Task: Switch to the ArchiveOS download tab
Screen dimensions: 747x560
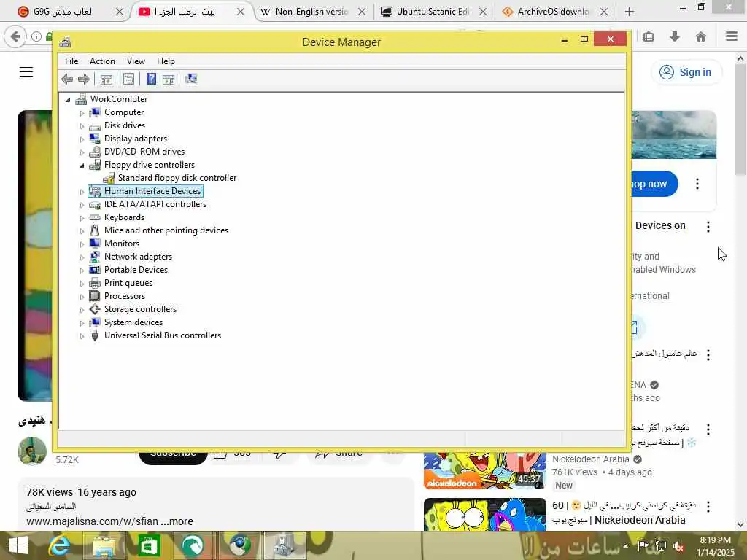Action: (x=554, y=12)
